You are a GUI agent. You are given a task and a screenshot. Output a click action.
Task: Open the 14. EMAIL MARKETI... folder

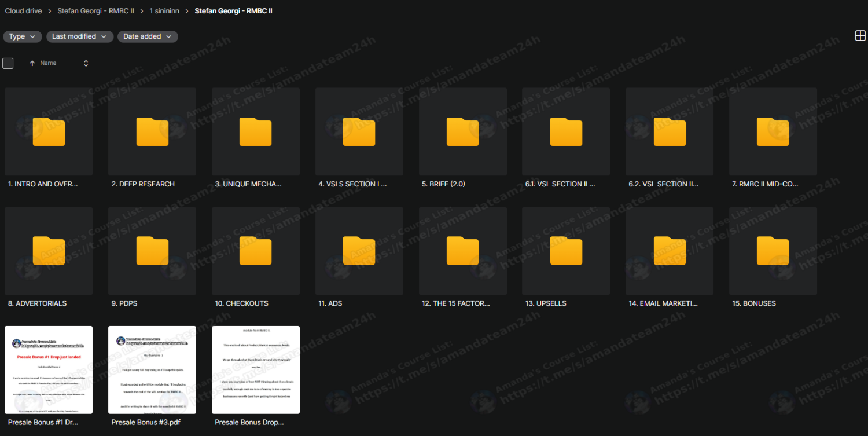pos(670,251)
